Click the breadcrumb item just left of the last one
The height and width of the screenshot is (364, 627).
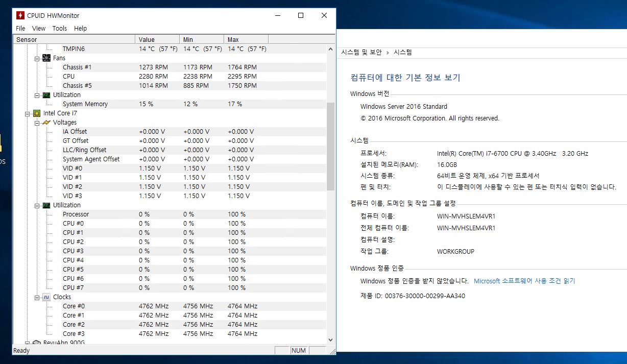361,52
